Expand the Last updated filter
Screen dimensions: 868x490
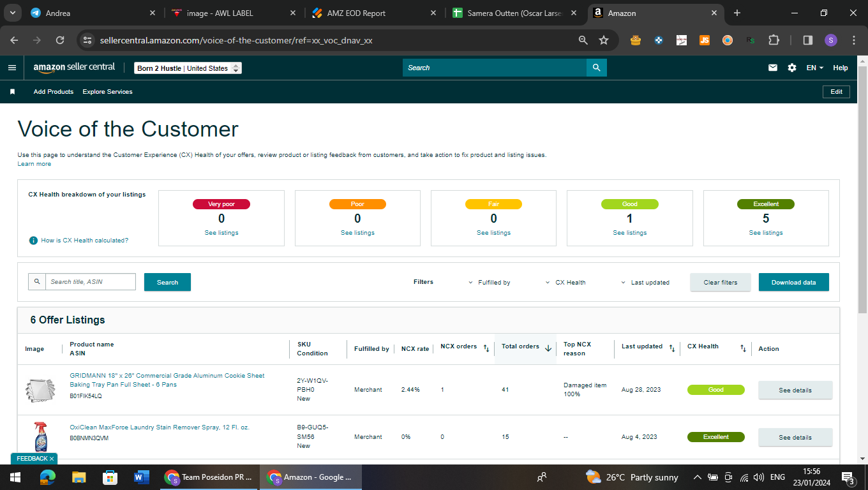[x=645, y=282]
